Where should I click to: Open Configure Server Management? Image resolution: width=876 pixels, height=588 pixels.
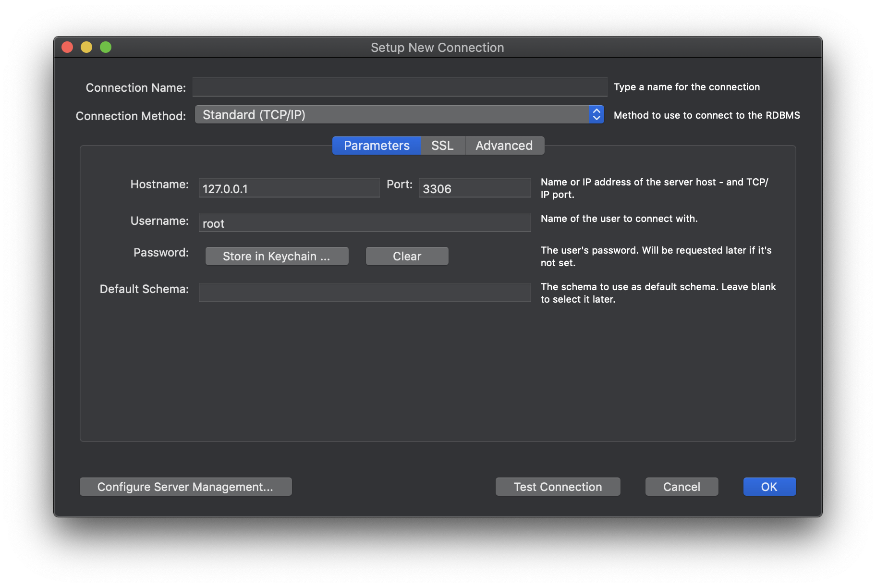[x=185, y=487]
